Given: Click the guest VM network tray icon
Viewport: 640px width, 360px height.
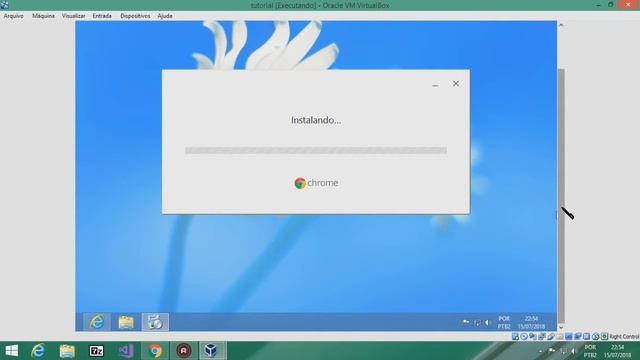Looking at the screenshot, I should coord(477,322).
